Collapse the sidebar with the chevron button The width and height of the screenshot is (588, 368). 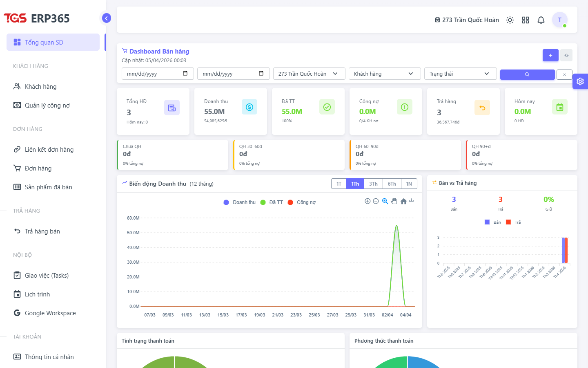coord(106,18)
